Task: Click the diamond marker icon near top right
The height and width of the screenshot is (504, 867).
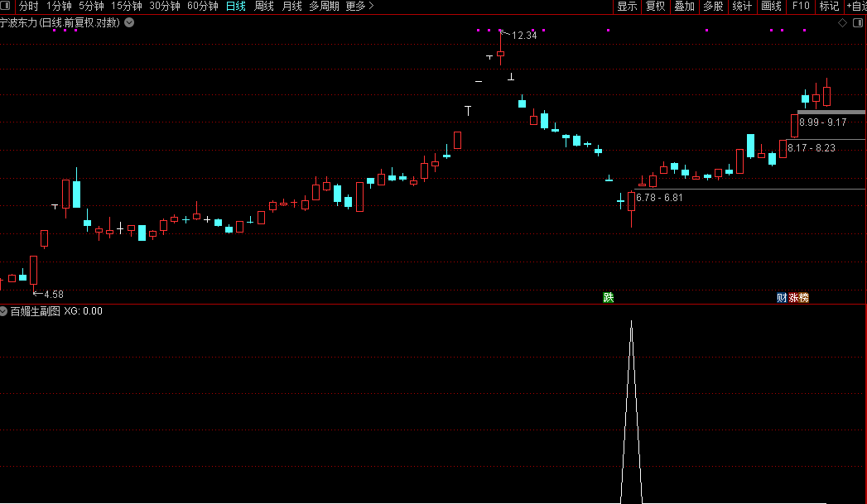Action: 843,22
